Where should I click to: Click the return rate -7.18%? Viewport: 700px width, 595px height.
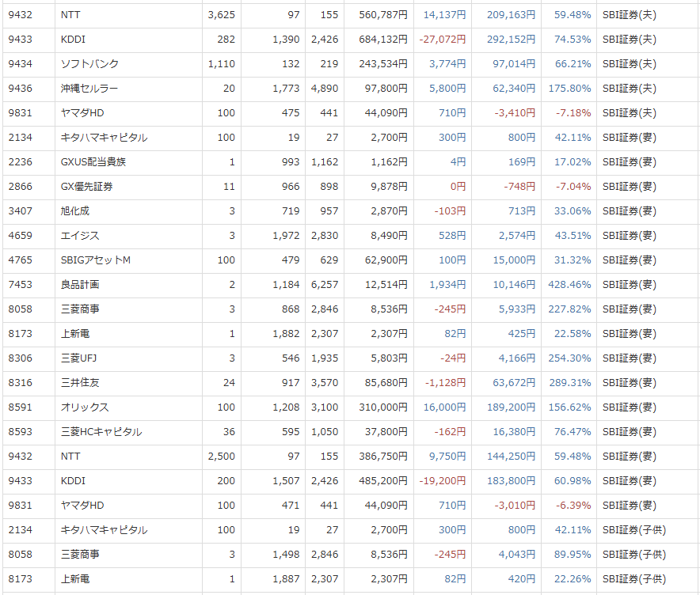573,113
